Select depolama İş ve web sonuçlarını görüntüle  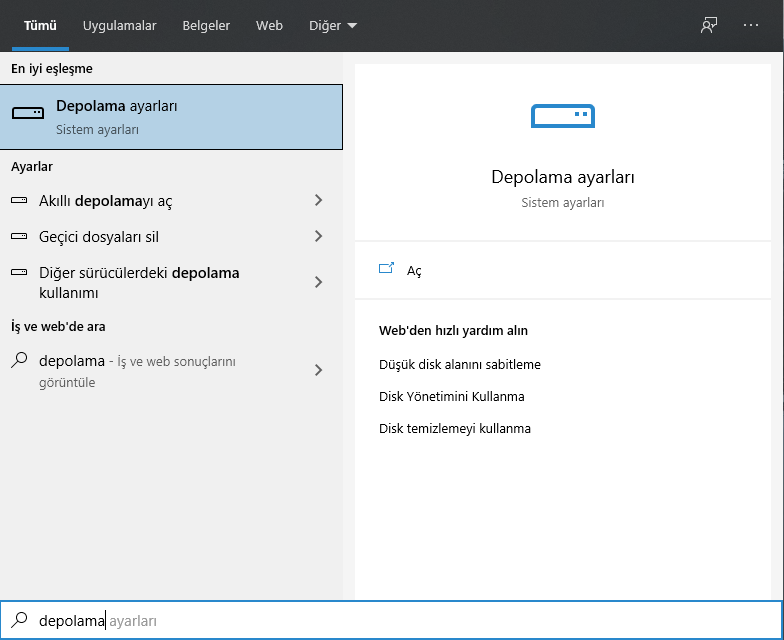click(x=172, y=370)
